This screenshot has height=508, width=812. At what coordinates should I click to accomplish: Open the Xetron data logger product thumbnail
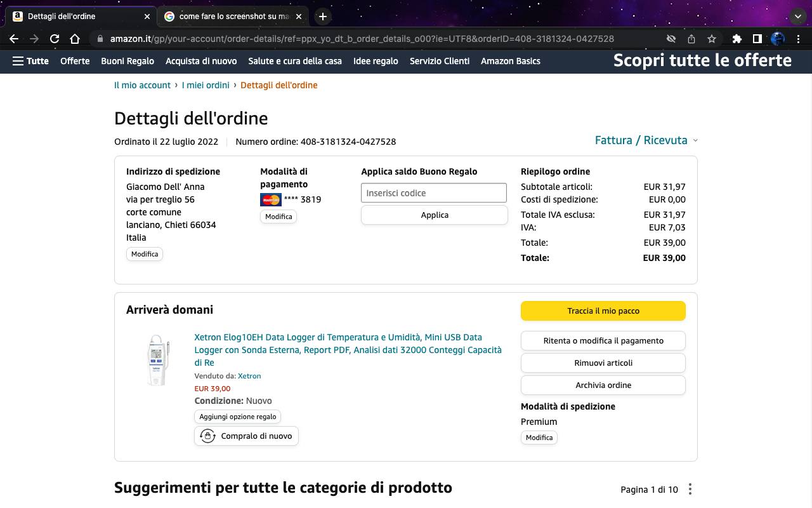(x=157, y=360)
